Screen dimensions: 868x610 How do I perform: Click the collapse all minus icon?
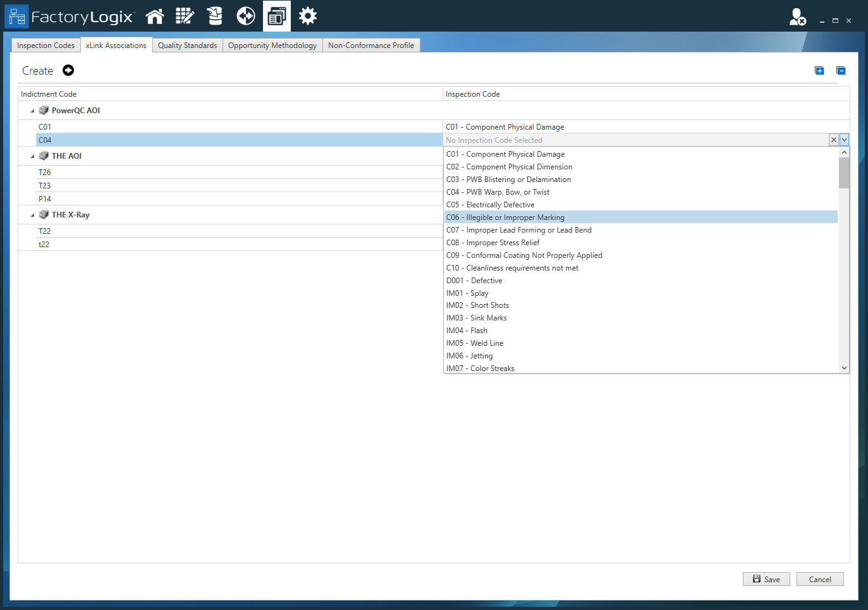coord(841,71)
